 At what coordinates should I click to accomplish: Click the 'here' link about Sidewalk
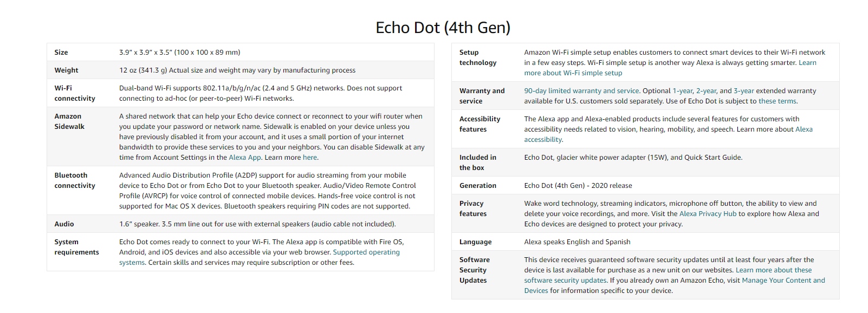tap(310, 158)
